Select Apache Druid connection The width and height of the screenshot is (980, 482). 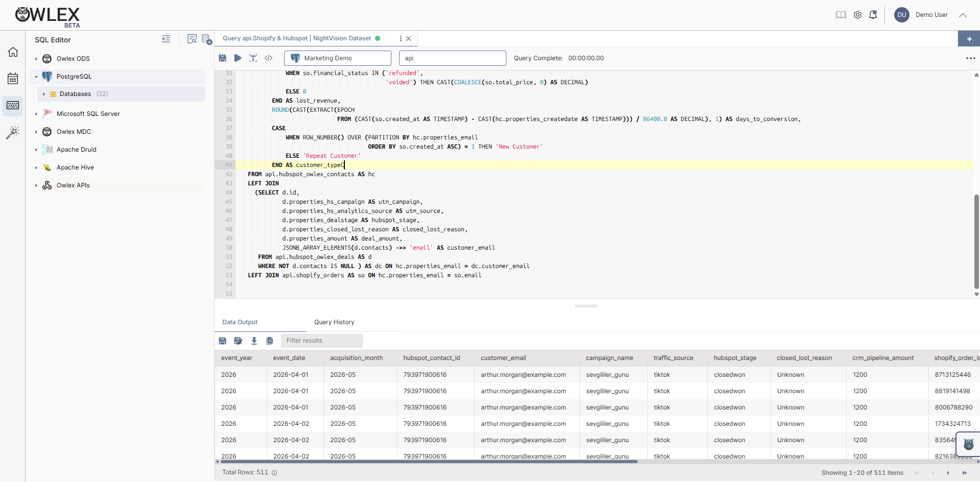pyautogui.click(x=77, y=150)
